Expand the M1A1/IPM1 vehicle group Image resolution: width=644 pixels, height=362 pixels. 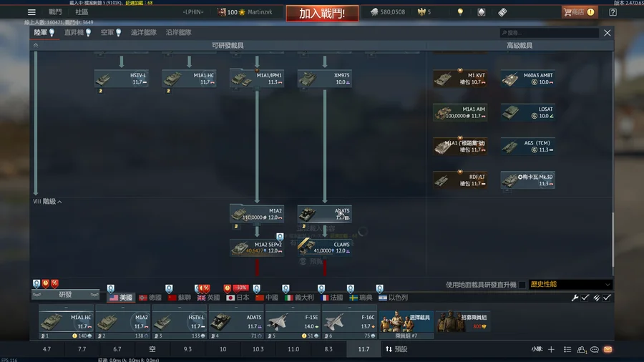pyautogui.click(x=257, y=79)
